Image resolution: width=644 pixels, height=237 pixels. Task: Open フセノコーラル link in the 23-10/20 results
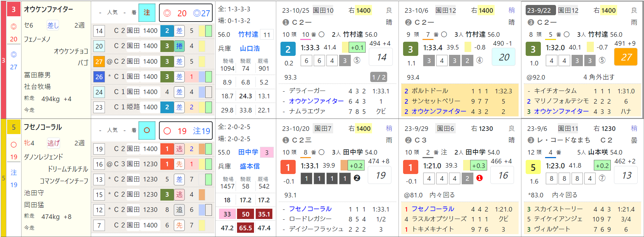pos(310,209)
